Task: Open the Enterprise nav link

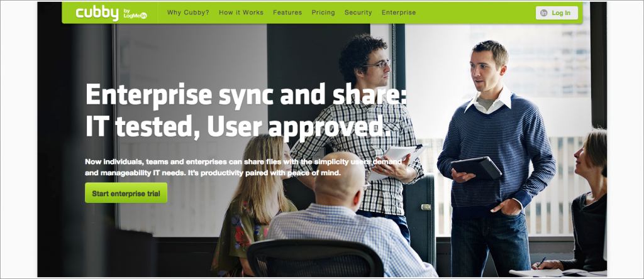Action: click(x=399, y=13)
